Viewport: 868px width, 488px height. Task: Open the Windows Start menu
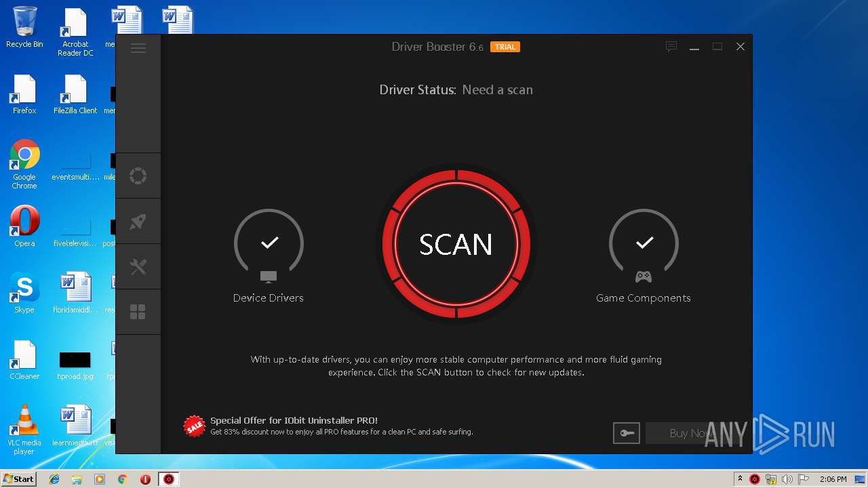point(18,479)
